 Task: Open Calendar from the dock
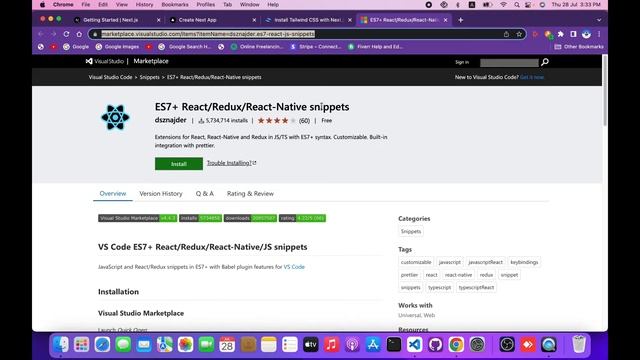tap(227, 344)
